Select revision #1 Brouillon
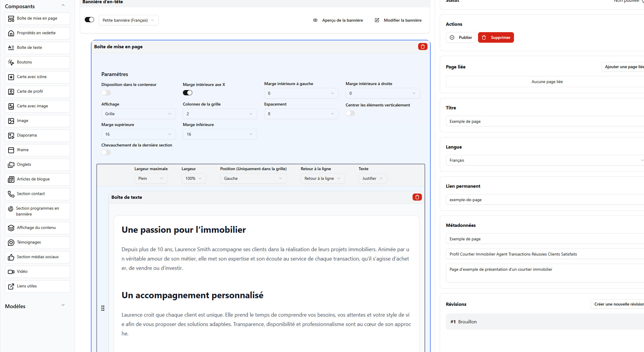The image size is (644, 352). pos(545,322)
